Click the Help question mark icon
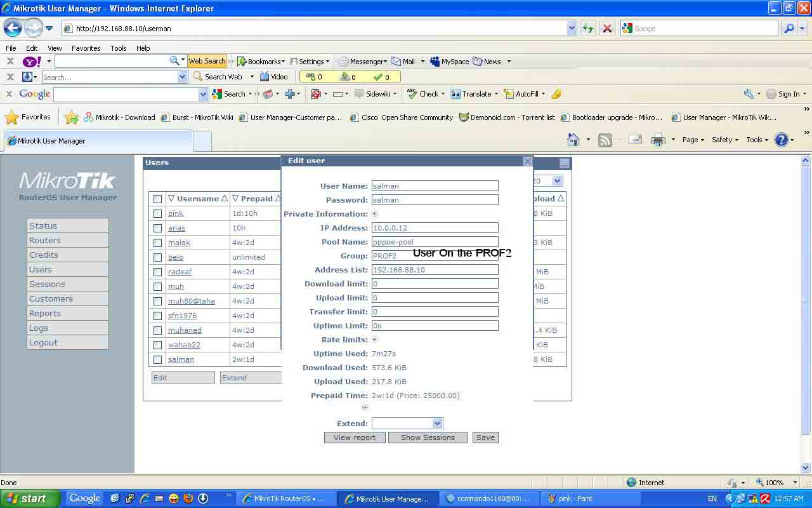812x508 pixels. point(782,140)
